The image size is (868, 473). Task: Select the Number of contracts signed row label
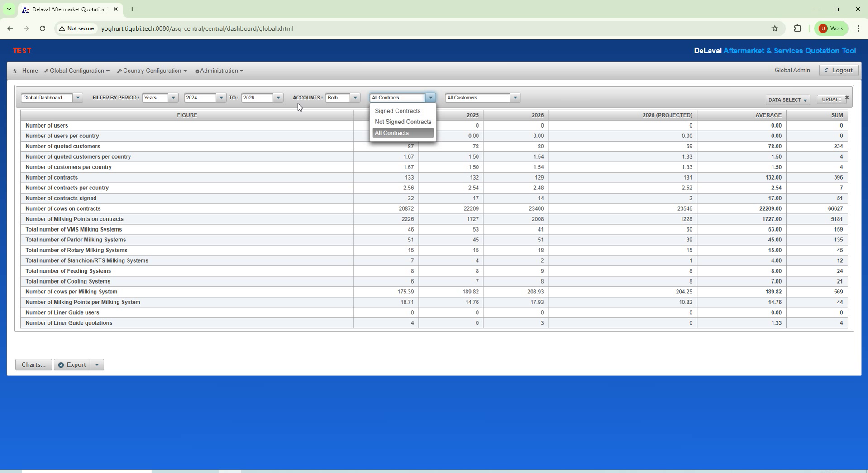pyautogui.click(x=61, y=199)
